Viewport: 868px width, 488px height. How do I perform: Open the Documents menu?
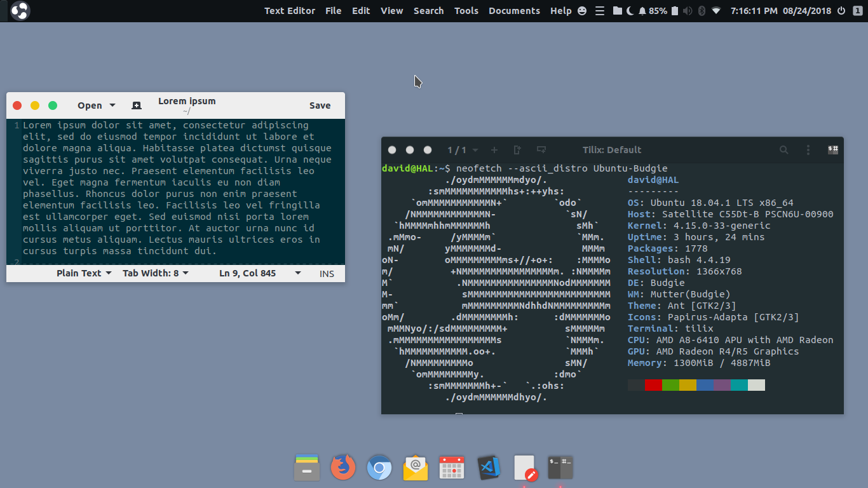point(514,11)
